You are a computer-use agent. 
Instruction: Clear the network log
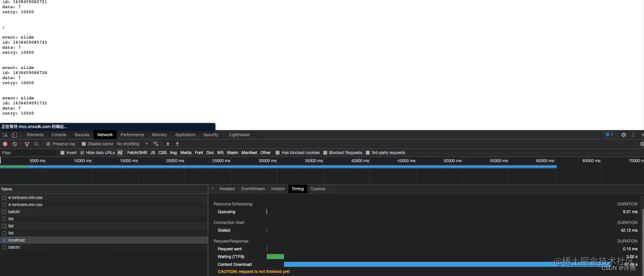pyautogui.click(x=15, y=144)
